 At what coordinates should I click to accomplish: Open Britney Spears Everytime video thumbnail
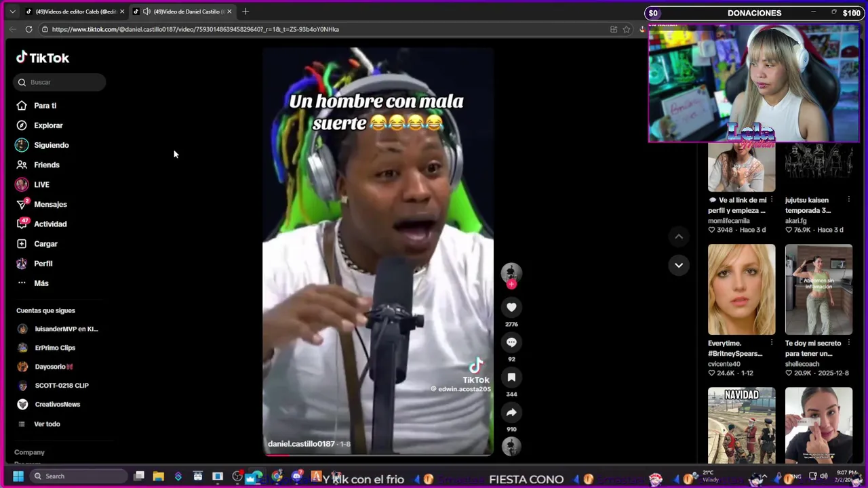tap(741, 289)
